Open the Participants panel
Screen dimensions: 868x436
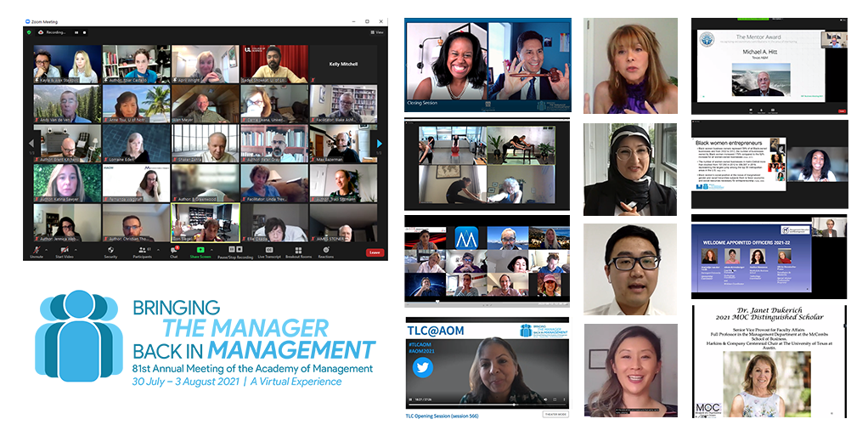(x=143, y=251)
